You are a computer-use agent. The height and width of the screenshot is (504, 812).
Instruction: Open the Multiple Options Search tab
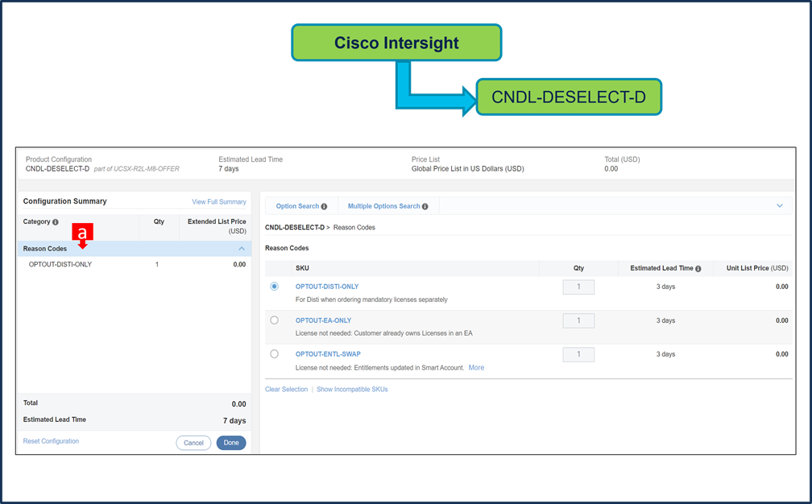[x=383, y=206]
